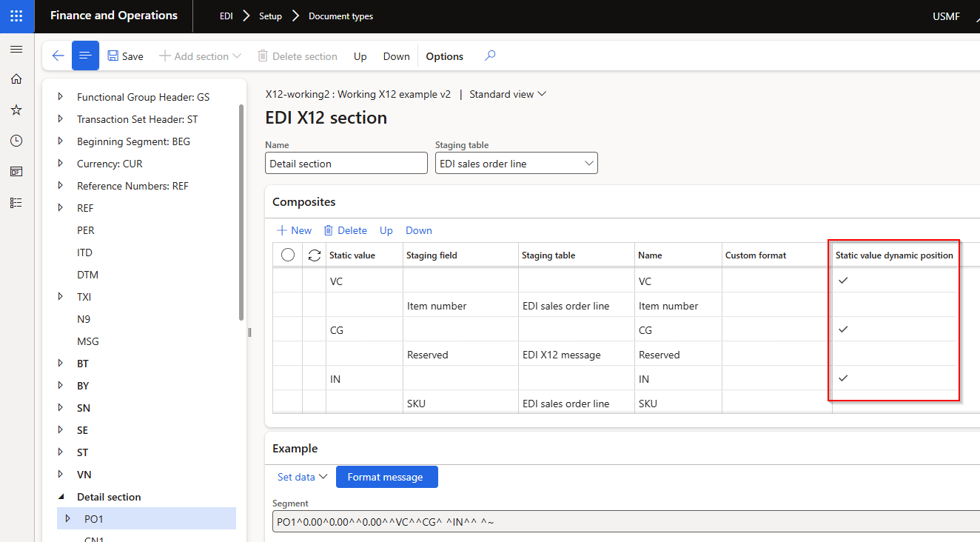Save the document type
Screen dimensions: 980x542
coord(126,56)
